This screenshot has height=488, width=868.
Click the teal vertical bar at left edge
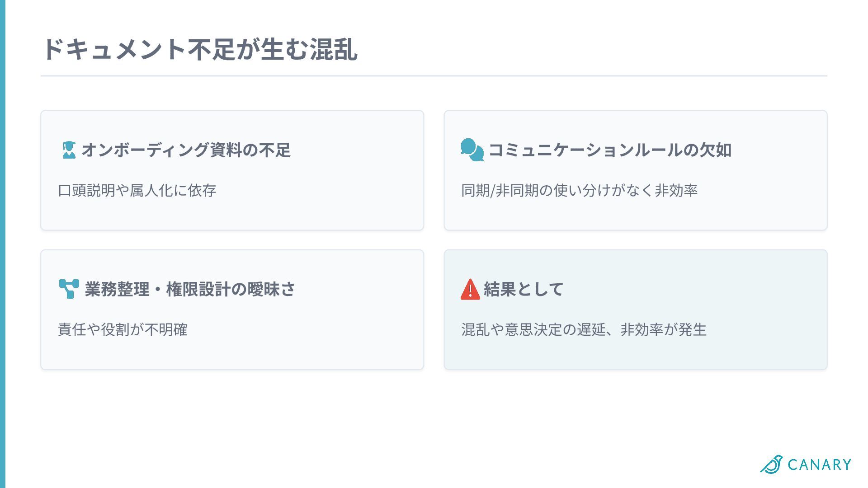[3, 244]
